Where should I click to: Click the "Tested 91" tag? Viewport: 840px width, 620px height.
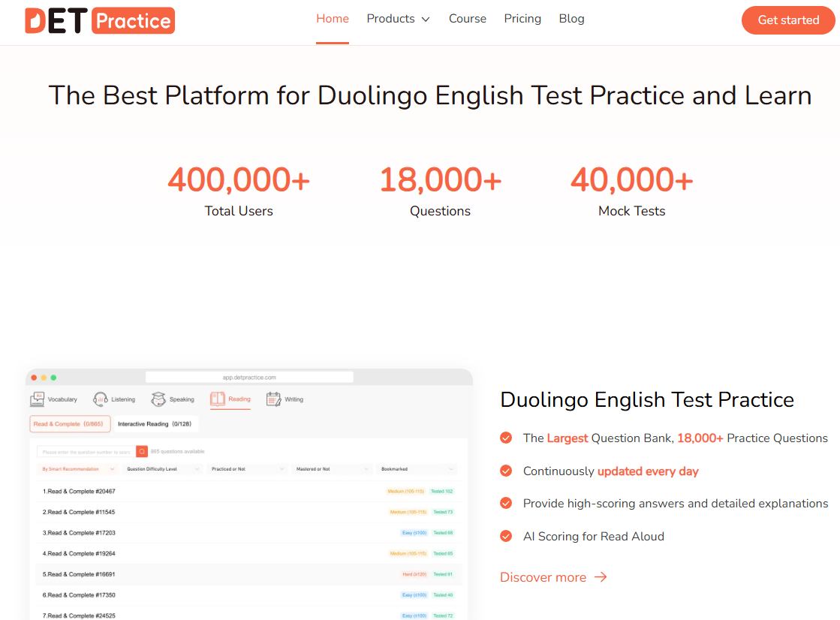[x=443, y=574]
